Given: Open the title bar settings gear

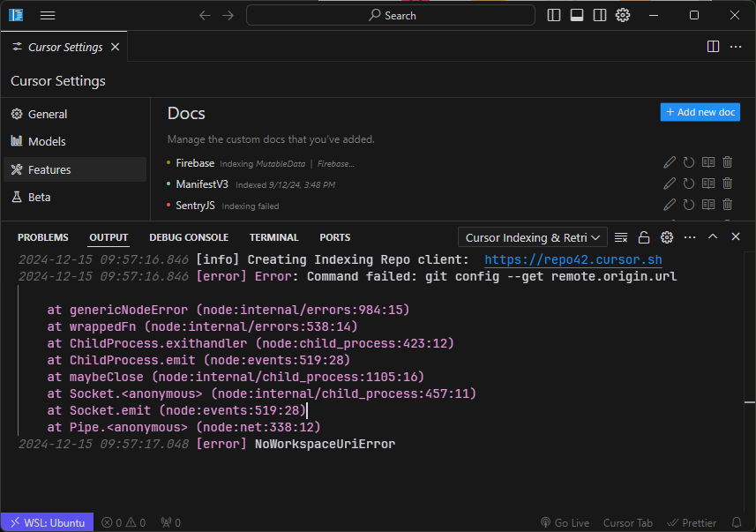Looking at the screenshot, I should tap(623, 15).
